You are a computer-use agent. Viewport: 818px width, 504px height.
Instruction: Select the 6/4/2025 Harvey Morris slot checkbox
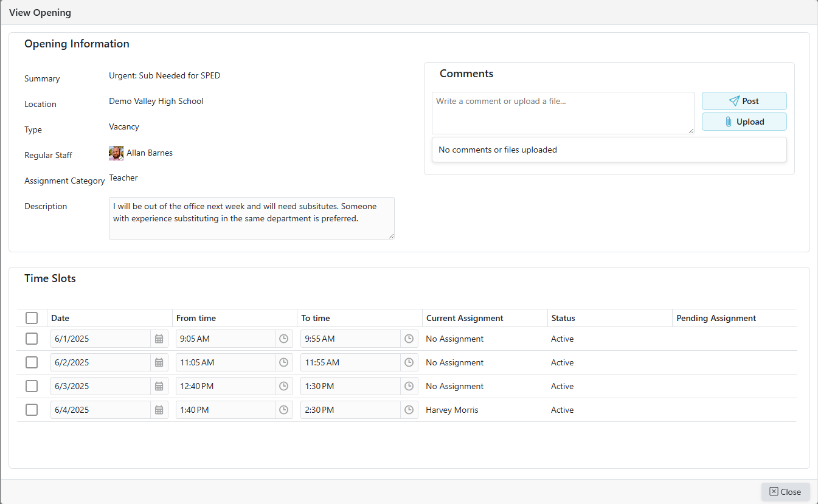click(32, 410)
